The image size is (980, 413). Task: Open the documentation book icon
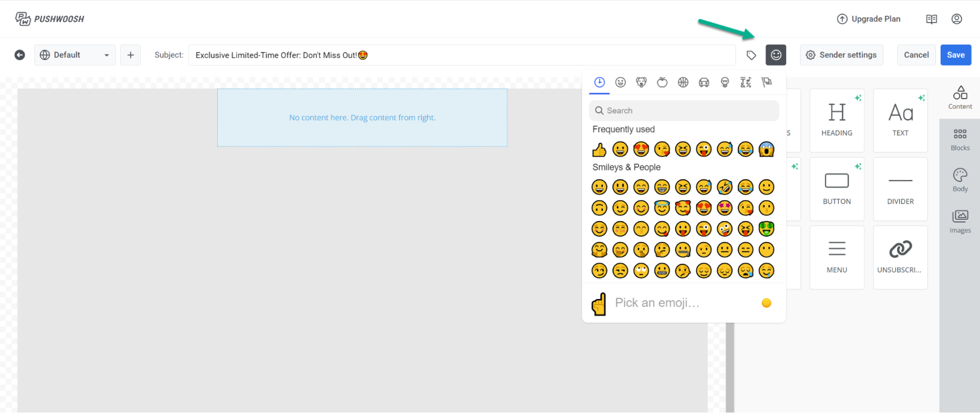pyautogui.click(x=931, y=19)
